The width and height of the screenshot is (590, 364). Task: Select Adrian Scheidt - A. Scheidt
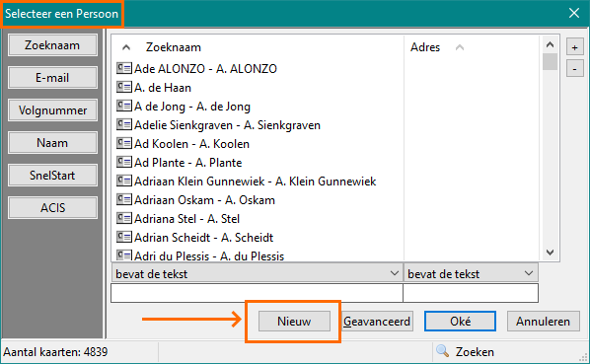point(204,238)
